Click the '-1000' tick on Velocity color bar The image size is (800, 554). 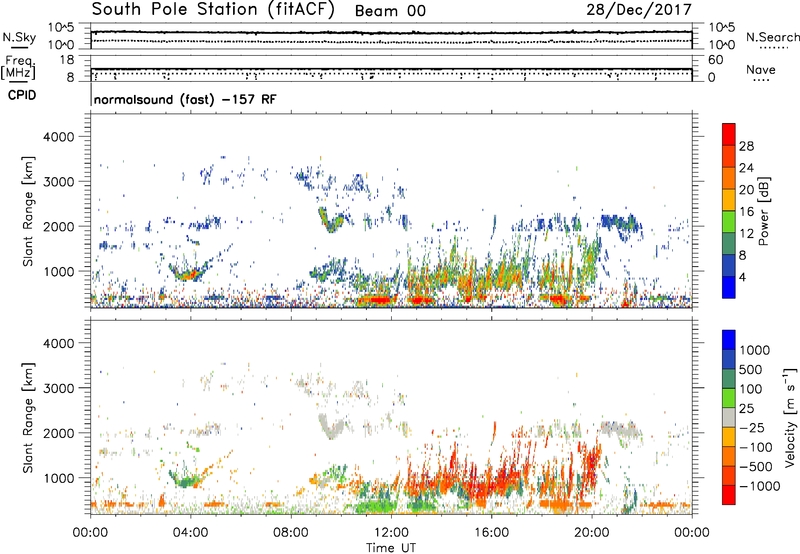[759, 486]
